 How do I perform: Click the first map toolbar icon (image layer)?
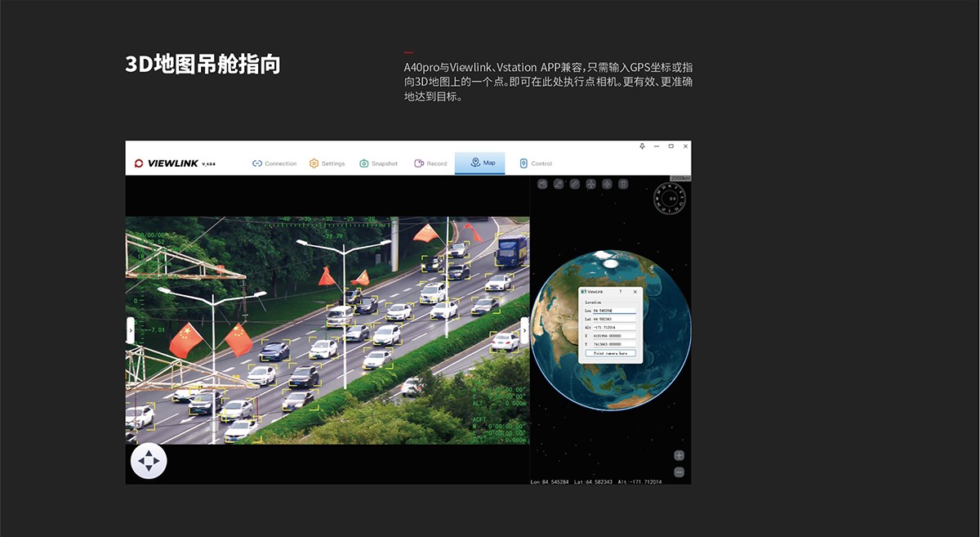pyautogui.click(x=542, y=184)
